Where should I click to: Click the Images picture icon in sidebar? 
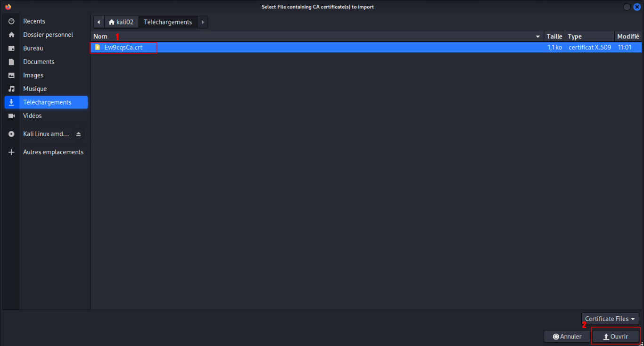[x=12, y=75]
